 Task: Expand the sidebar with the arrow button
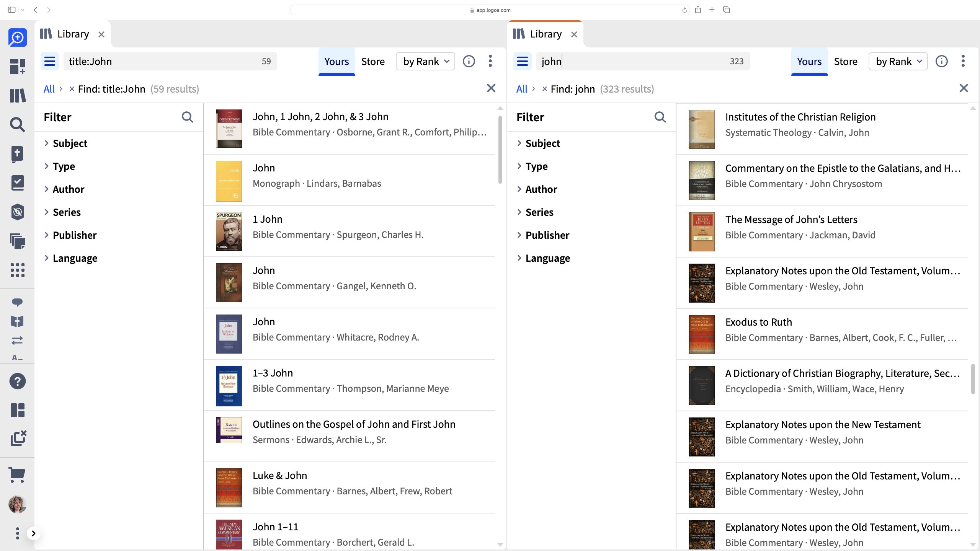point(34,533)
